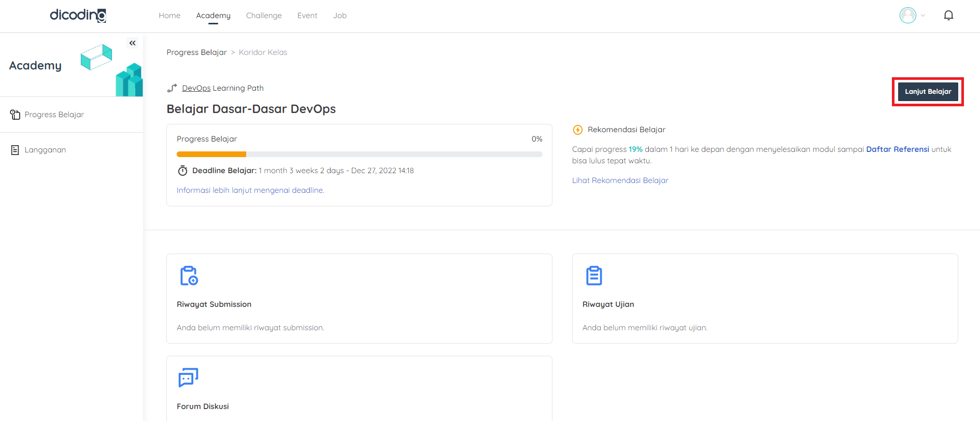Click the orange Progress Belajar bar
The image size is (980, 421).
[x=211, y=154]
